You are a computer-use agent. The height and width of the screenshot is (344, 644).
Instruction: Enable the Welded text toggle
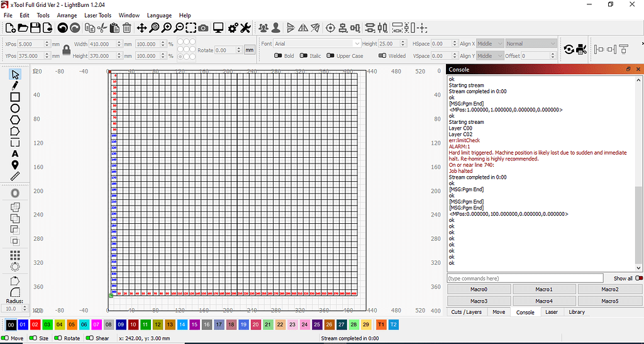pos(382,56)
